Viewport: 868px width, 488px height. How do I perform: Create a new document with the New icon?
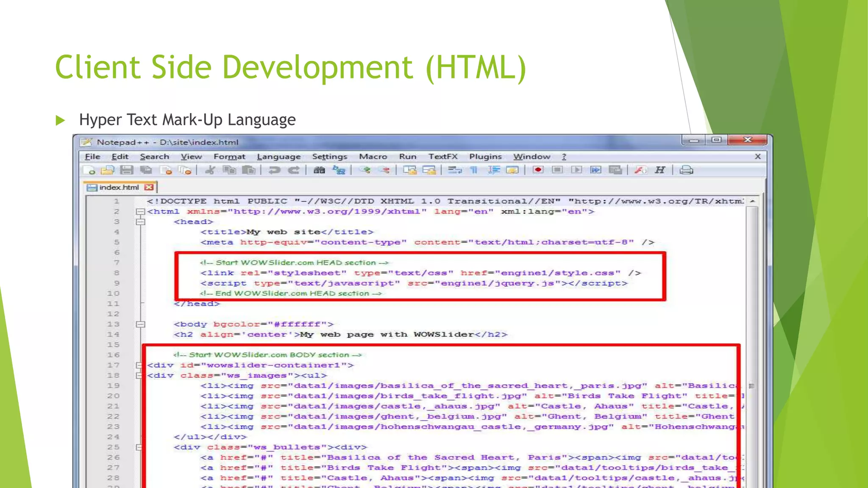[x=89, y=170]
